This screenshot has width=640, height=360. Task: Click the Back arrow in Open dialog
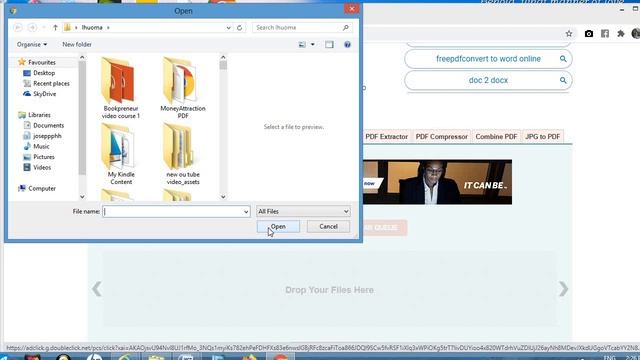[18, 27]
